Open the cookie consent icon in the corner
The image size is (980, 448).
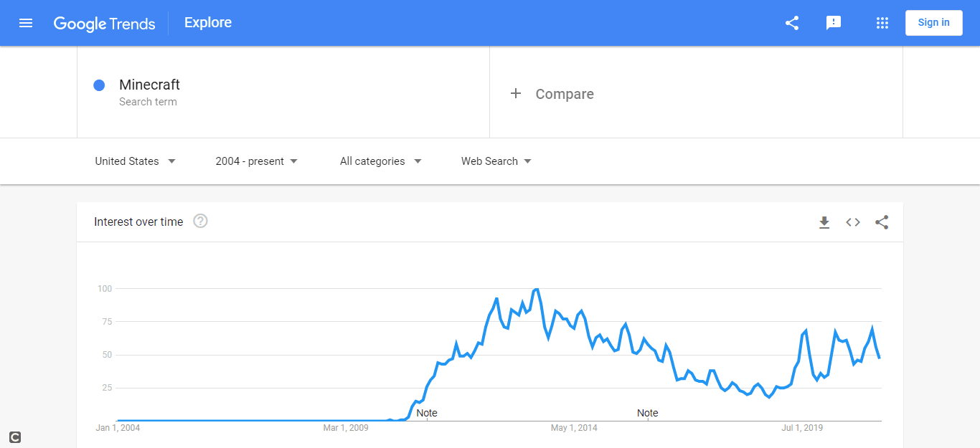click(x=14, y=437)
